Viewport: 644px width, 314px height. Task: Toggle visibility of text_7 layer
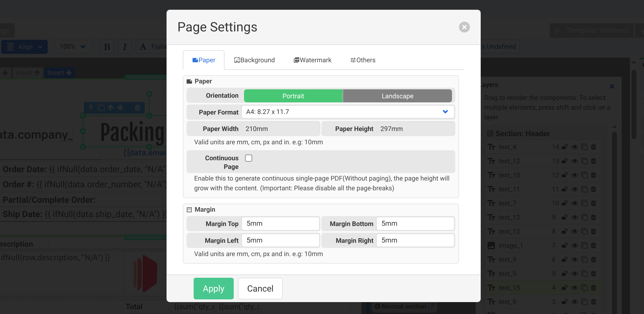[575, 203]
